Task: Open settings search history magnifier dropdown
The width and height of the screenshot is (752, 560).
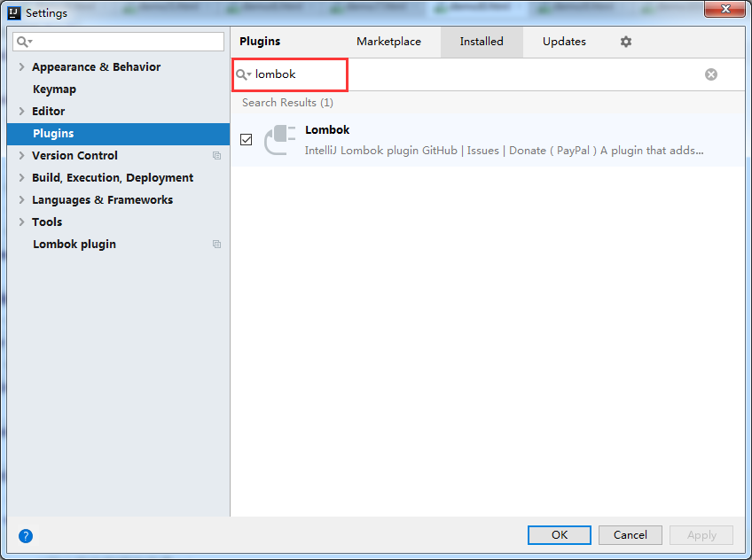Action: [x=25, y=43]
